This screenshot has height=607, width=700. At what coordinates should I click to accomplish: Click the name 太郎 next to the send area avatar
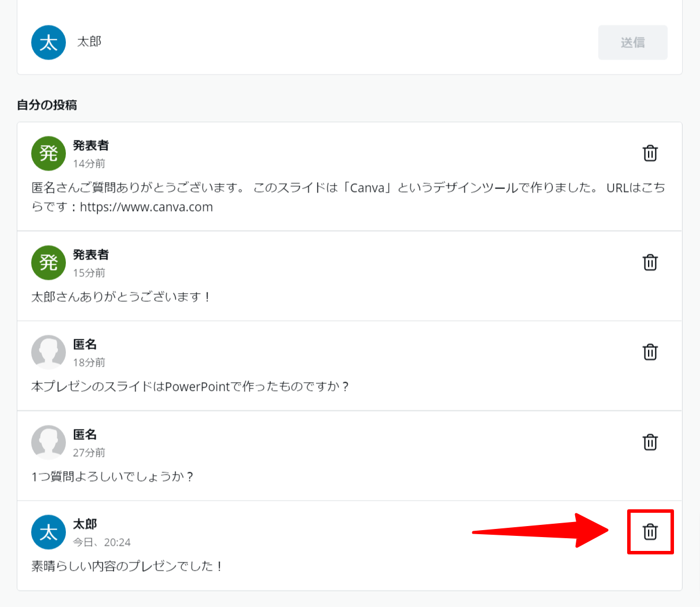pos(90,42)
